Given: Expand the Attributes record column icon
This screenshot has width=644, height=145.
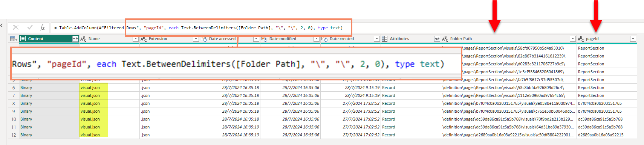Looking at the screenshot, I should (x=437, y=39).
